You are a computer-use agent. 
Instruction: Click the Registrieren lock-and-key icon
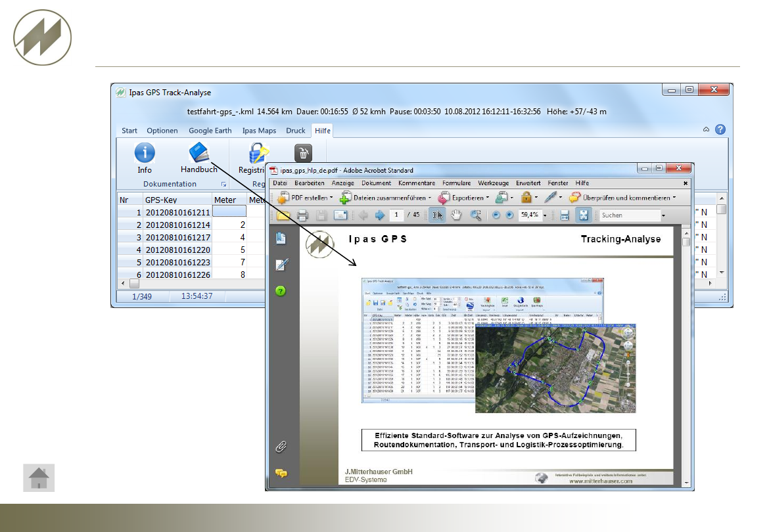(258, 153)
